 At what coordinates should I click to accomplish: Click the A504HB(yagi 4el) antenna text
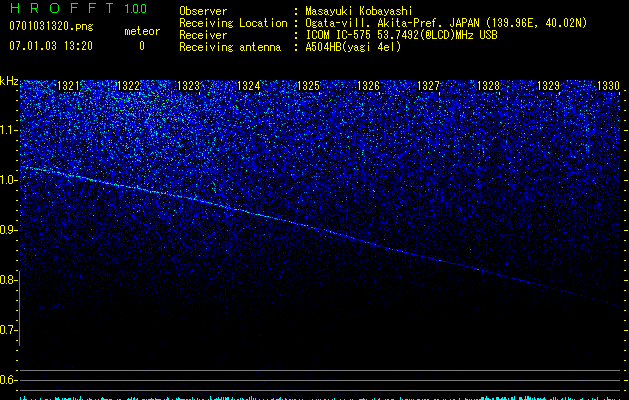[x=353, y=47]
